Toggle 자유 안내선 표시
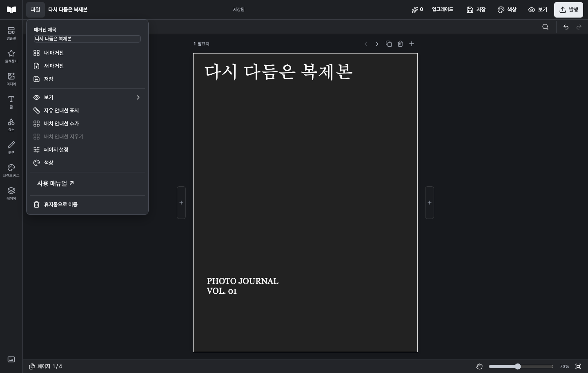Image resolution: width=588 pixels, height=373 pixels. [x=87, y=110]
